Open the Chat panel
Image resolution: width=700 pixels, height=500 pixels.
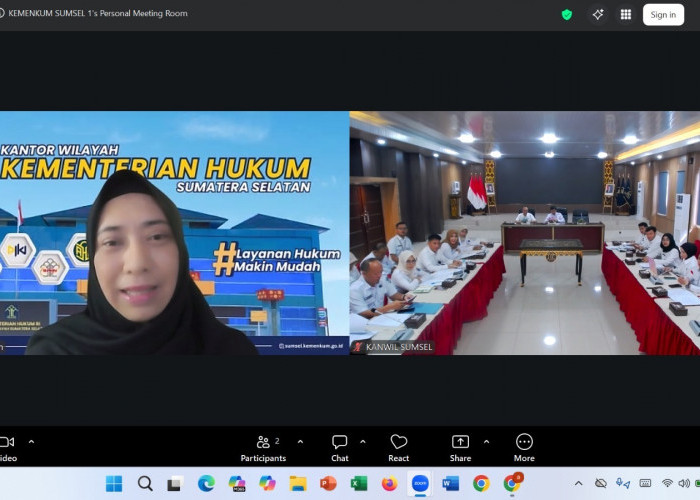pos(340,449)
